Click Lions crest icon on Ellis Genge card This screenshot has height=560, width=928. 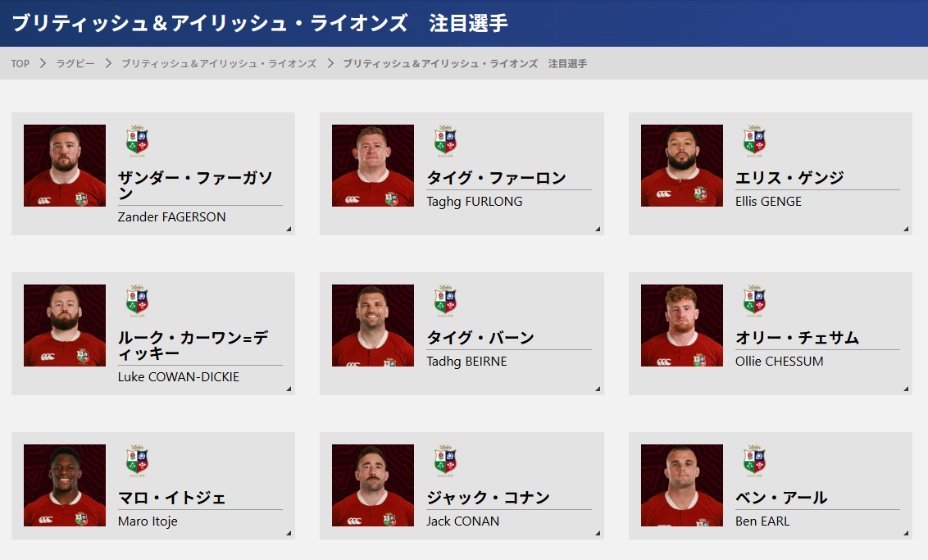(x=754, y=141)
